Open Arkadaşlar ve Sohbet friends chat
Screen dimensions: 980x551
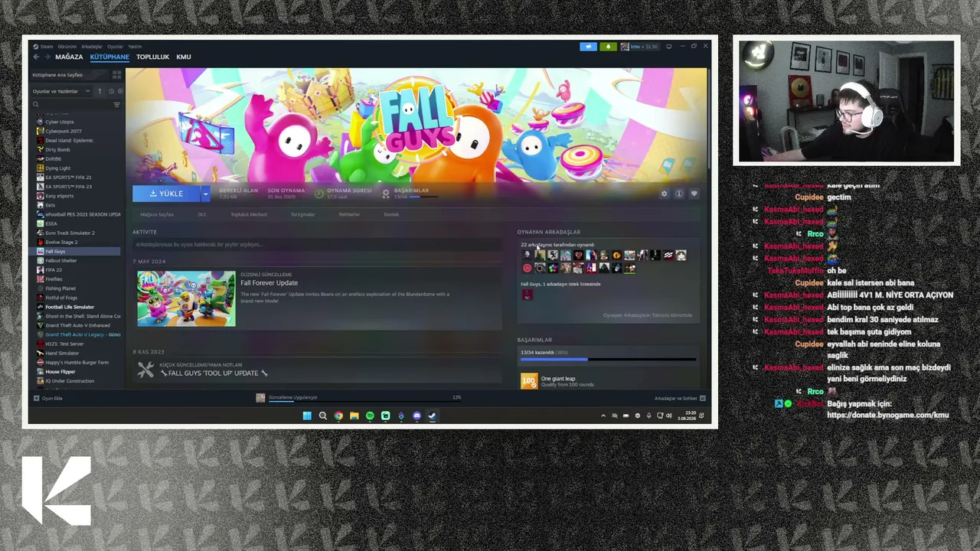point(680,398)
